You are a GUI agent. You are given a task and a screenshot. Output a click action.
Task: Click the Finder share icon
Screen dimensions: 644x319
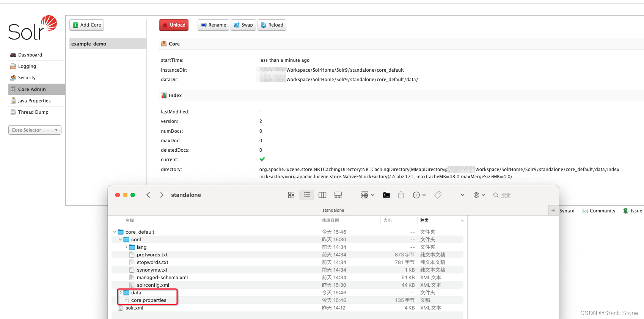pos(401,195)
